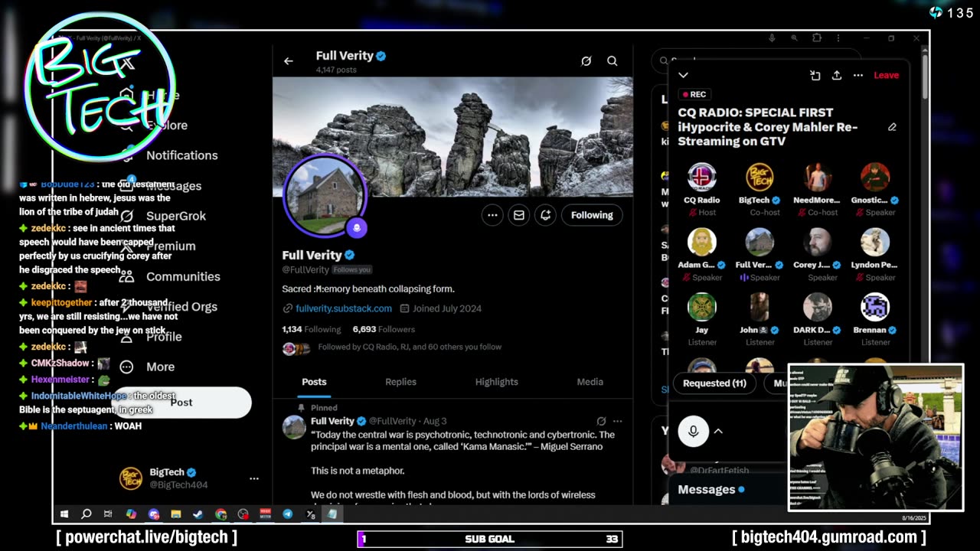The height and width of the screenshot is (551, 980).
Task: Open Space more options three dots
Action: (858, 75)
